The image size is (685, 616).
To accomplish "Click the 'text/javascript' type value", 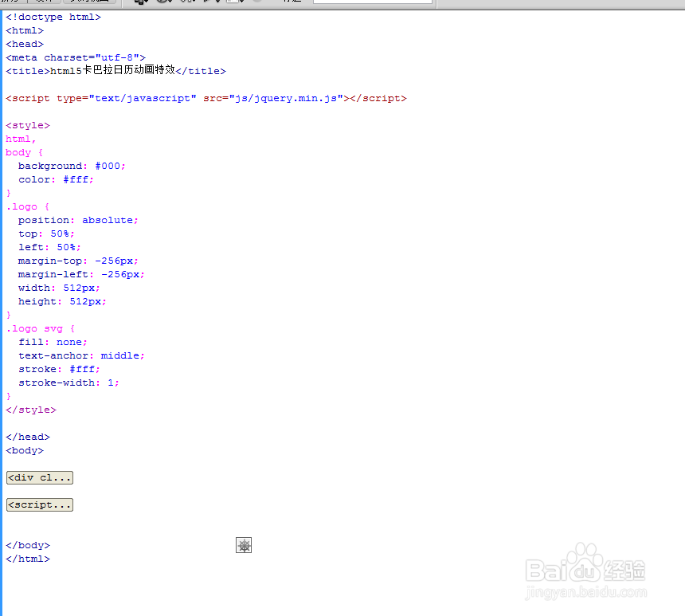I will 143,98.
